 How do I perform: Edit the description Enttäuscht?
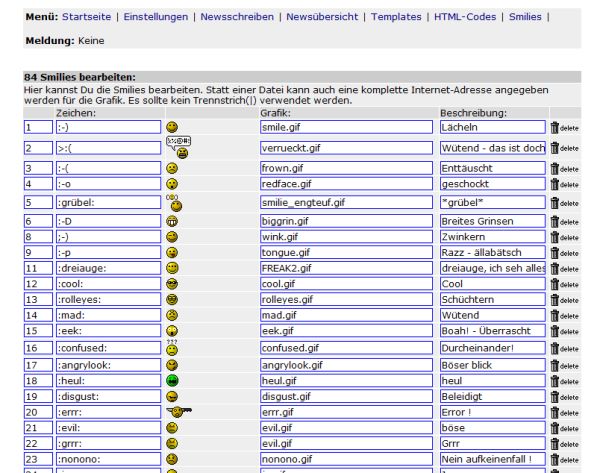[493, 168]
